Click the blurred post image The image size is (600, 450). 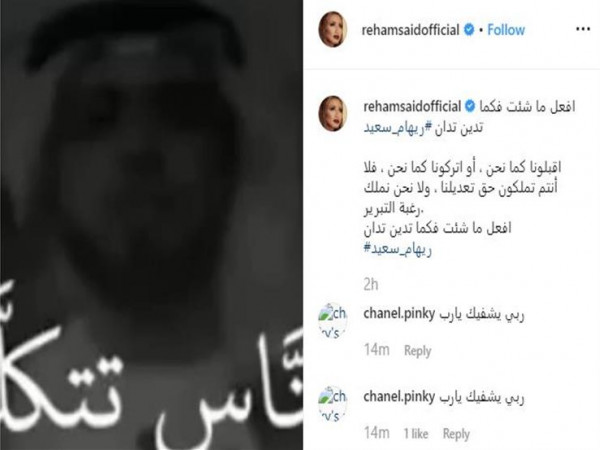point(152,225)
